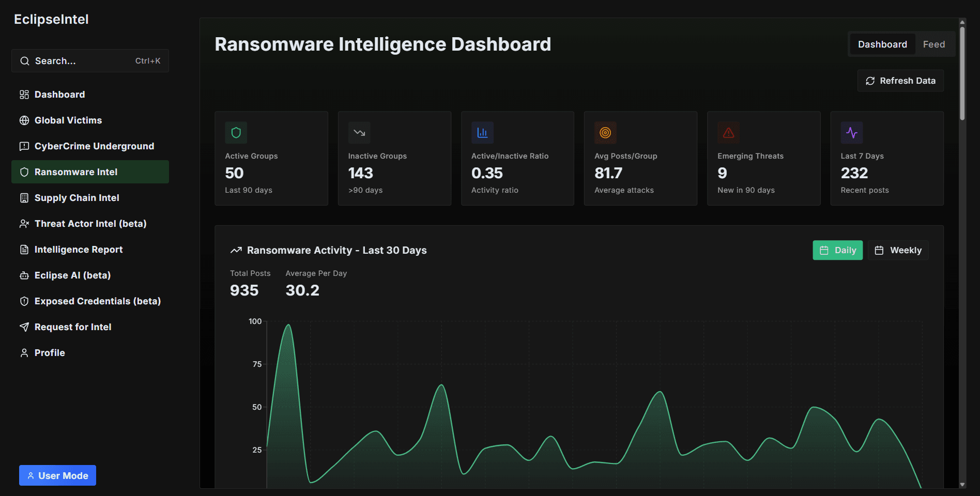Switch to User Mode

57,475
